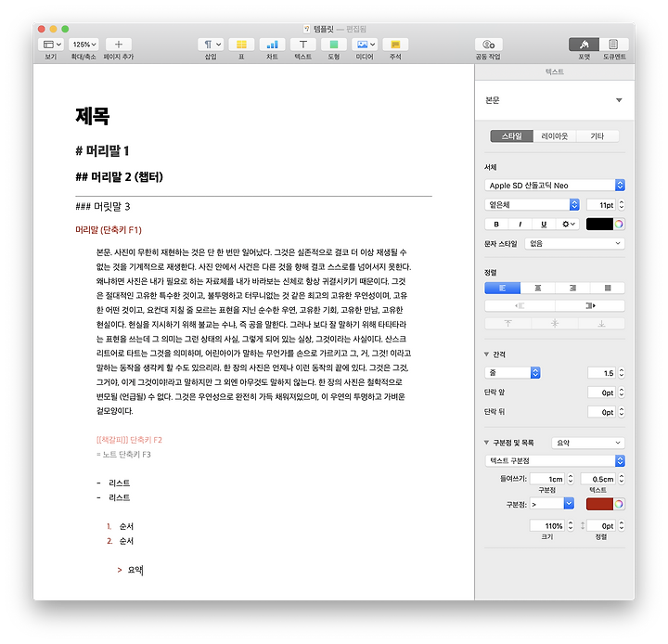Screen dimensions: 668x644
Task: Select center text alignment
Action: pyautogui.click(x=537, y=288)
